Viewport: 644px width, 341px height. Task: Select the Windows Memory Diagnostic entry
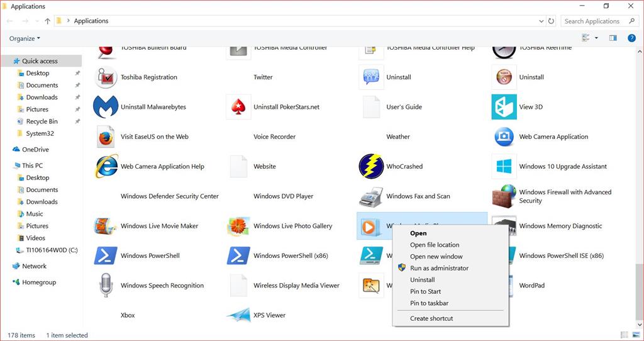[560, 226]
